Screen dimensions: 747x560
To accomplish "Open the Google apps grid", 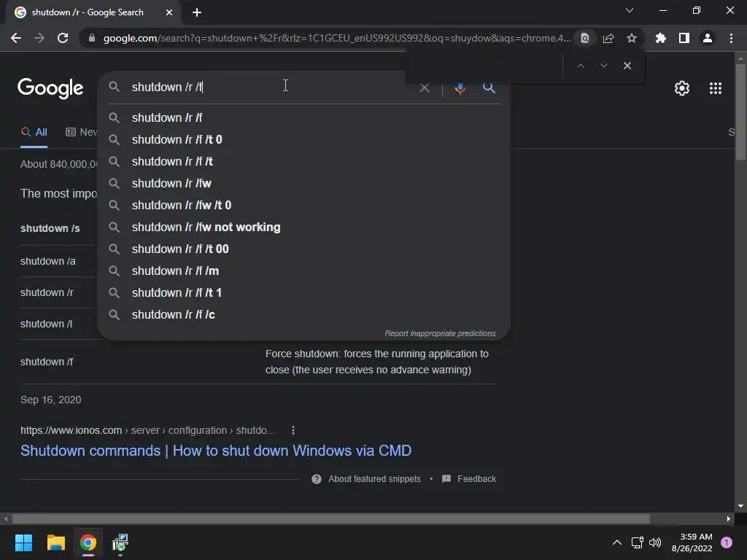I will click(x=716, y=88).
